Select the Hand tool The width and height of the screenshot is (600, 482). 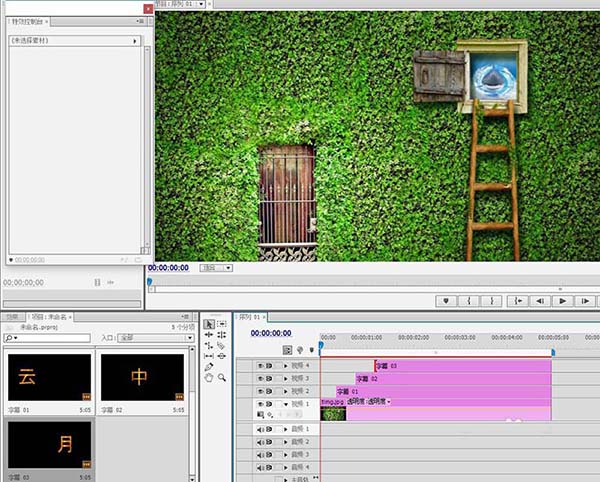click(x=209, y=378)
